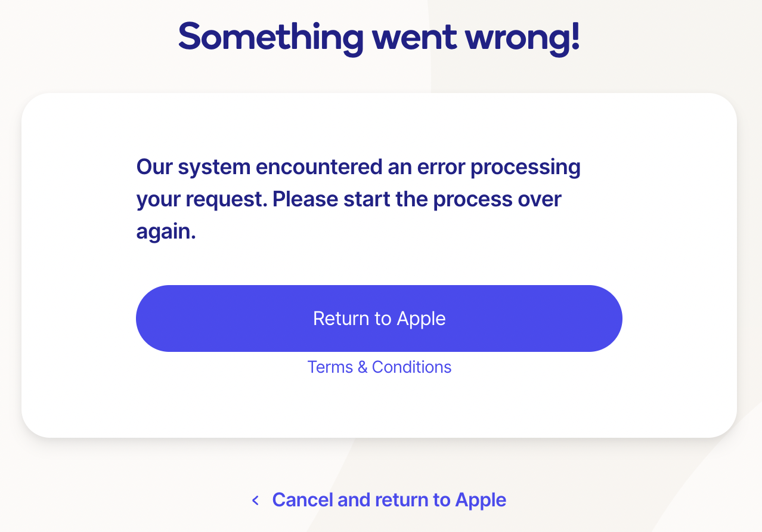The image size is (762, 532).
Task: Click the Return to Apple button
Action: (379, 318)
